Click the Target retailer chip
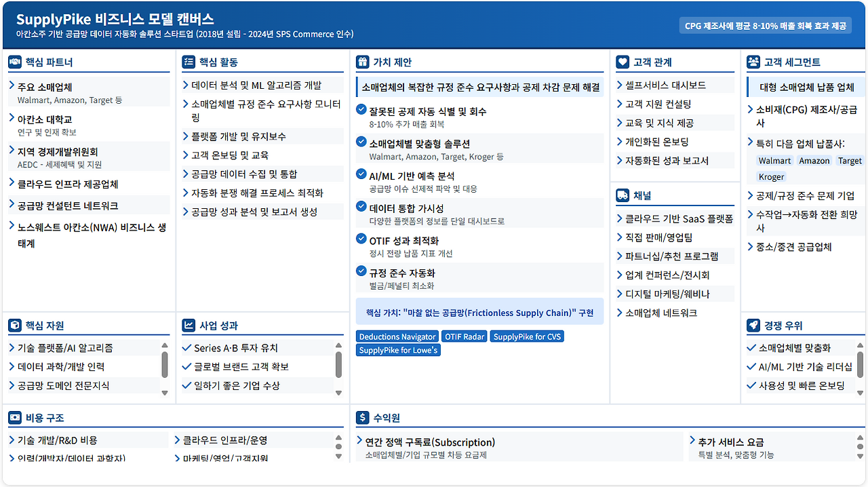Screen dimensions: 868x487 pyautogui.click(x=850, y=161)
